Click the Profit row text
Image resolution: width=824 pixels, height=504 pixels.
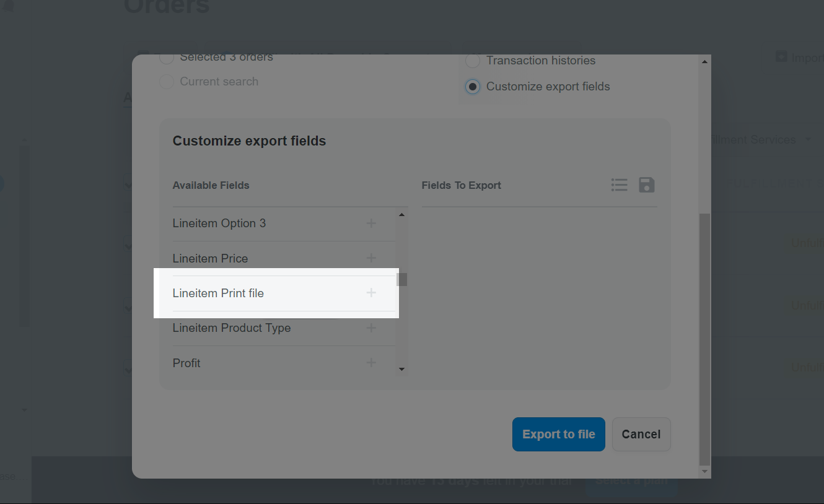[x=186, y=363]
